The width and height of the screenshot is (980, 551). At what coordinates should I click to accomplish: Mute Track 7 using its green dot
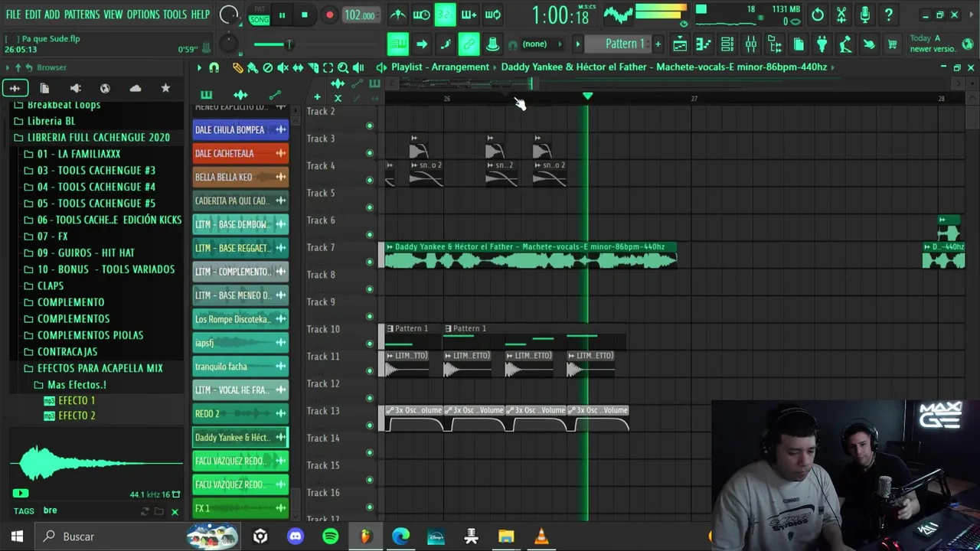pos(370,262)
